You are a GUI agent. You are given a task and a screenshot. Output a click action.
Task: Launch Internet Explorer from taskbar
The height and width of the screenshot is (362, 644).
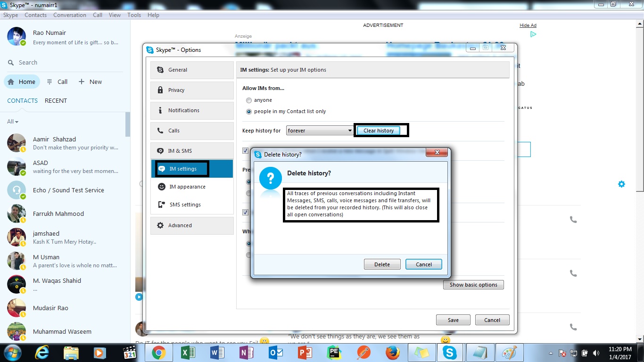(x=42, y=353)
